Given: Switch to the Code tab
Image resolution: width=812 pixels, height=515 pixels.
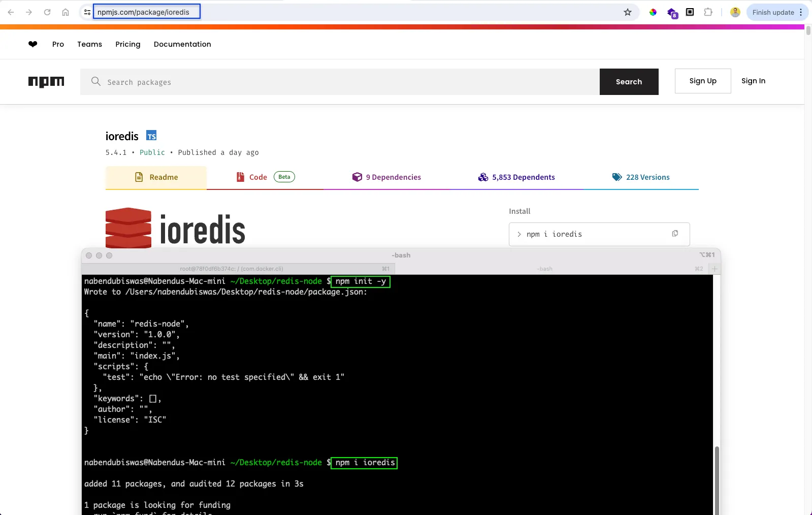Looking at the screenshot, I should tap(265, 177).
